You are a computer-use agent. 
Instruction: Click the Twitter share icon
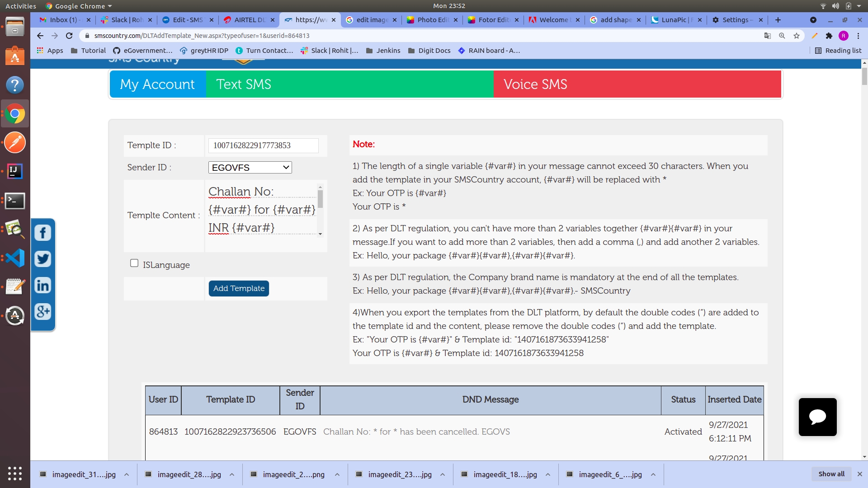[43, 259]
